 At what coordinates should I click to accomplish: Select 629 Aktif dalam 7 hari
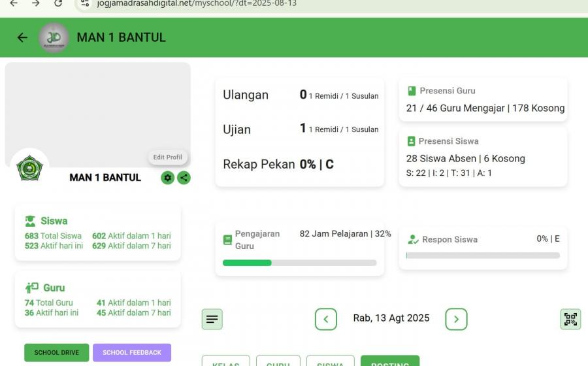click(131, 246)
